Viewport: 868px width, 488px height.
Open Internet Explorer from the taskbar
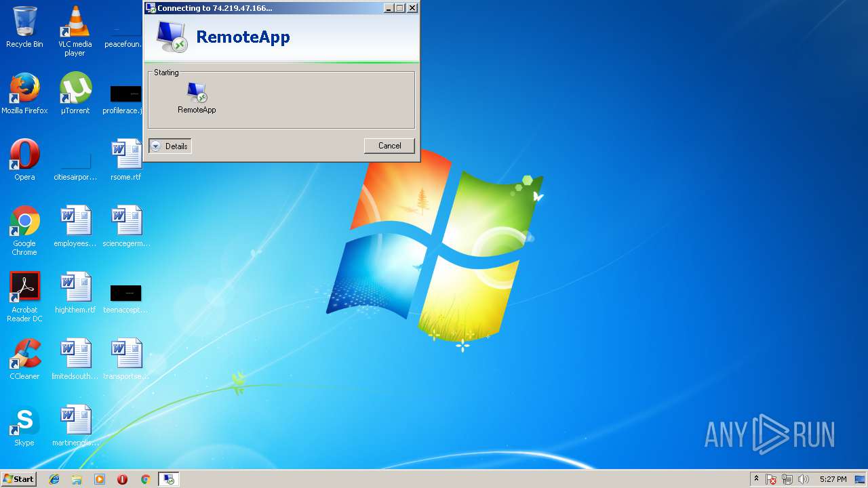click(54, 479)
